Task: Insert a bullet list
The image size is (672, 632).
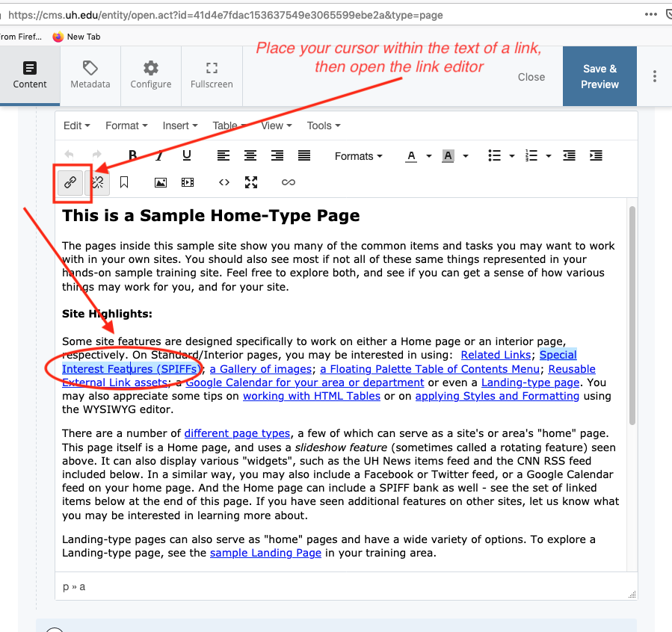Action: coord(494,156)
